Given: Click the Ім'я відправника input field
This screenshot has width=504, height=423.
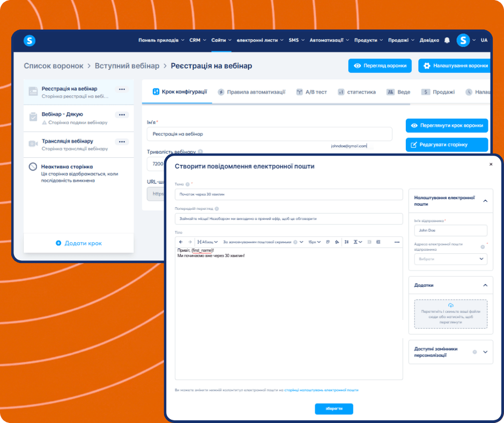Looking at the screenshot, I should (x=450, y=230).
